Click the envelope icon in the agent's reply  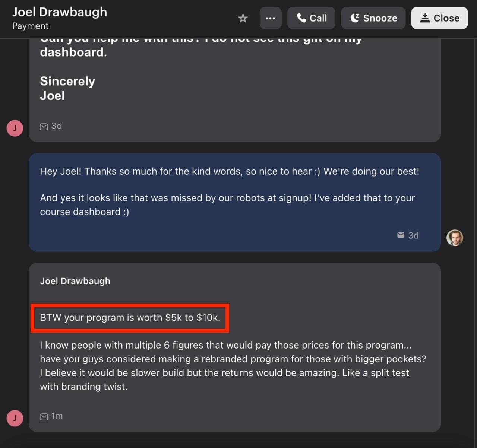point(401,235)
